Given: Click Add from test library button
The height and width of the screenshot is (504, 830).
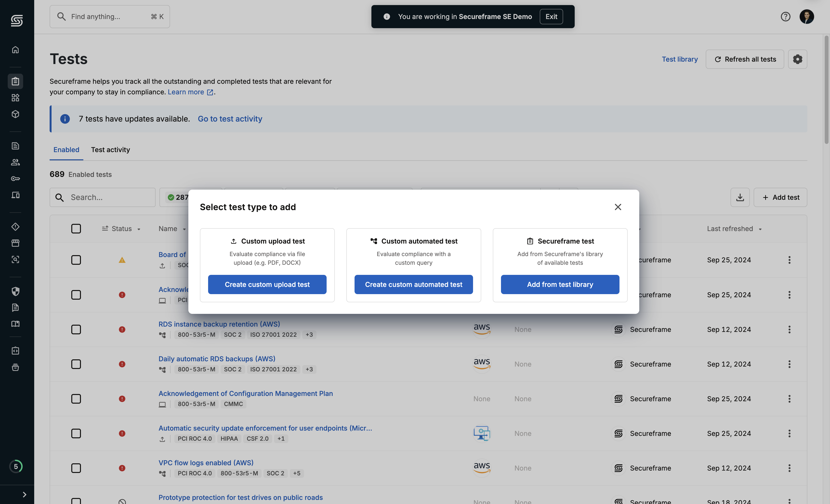Looking at the screenshot, I should click(560, 284).
